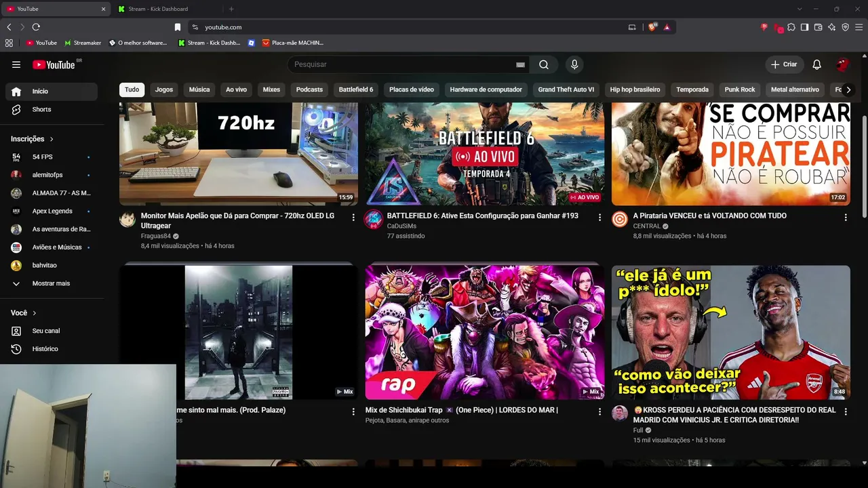Viewport: 868px width, 488px height.
Task: Open Brave Shields lion icon
Action: (652, 27)
